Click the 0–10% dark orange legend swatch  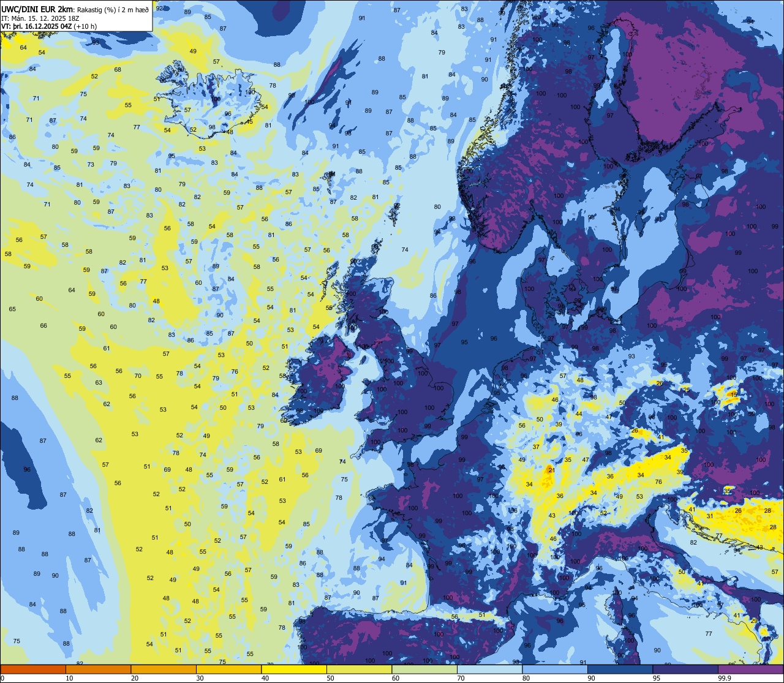(33, 669)
